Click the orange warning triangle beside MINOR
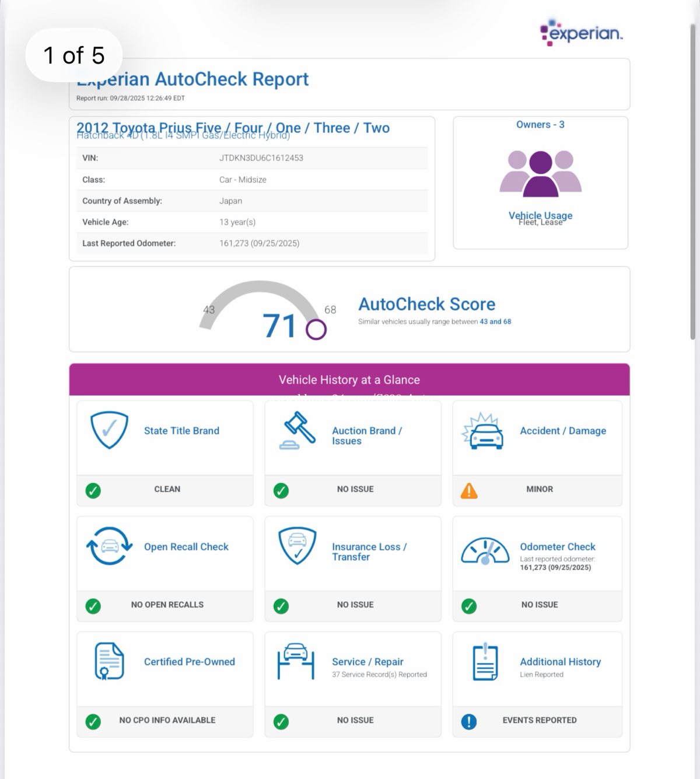 (x=469, y=491)
